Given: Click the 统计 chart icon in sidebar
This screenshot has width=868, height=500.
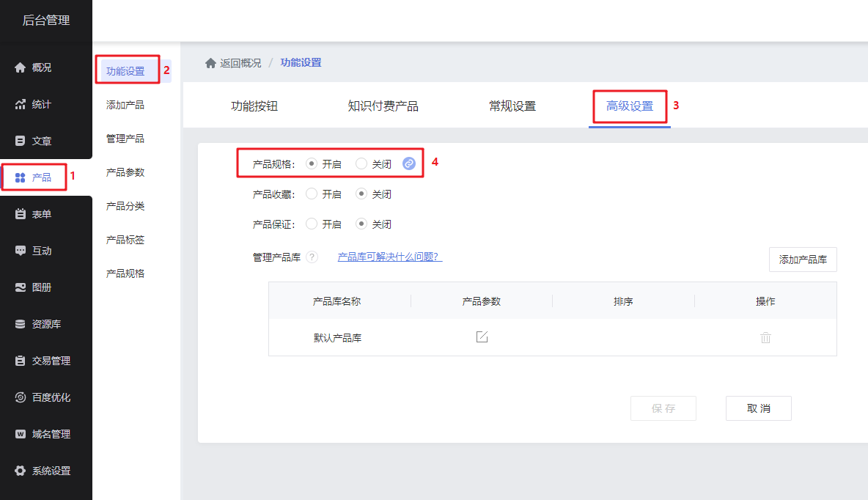Looking at the screenshot, I should point(20,104).
